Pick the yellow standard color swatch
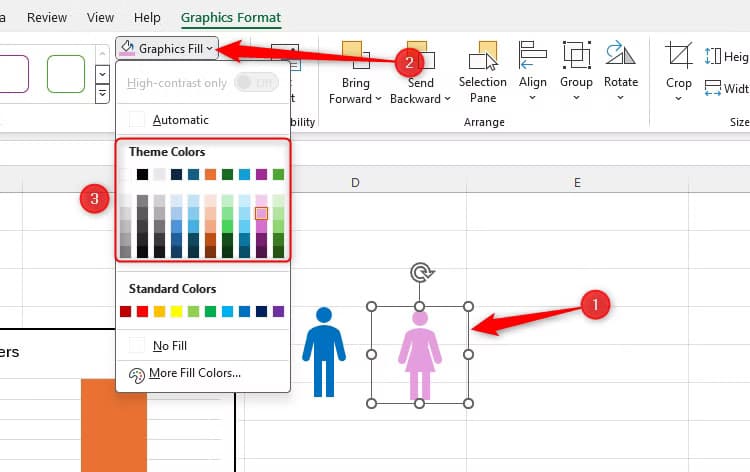 click(176, 312)
